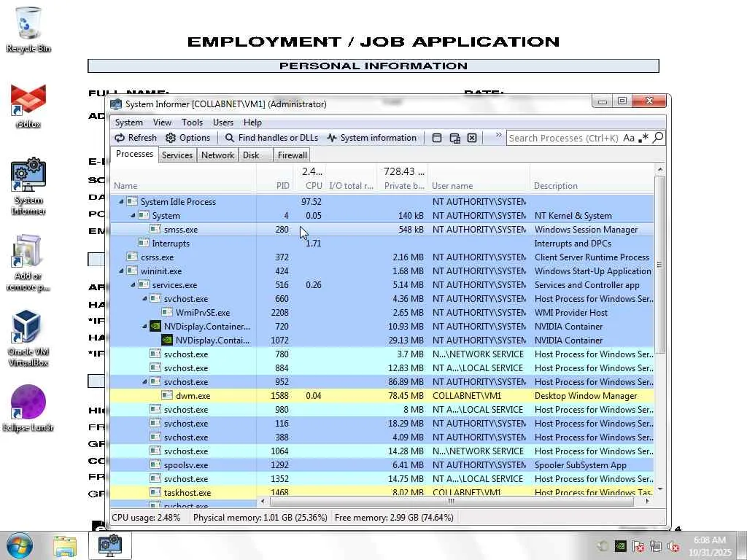
Task: Open File Explorer from taskbar
Action: (65, 545)
